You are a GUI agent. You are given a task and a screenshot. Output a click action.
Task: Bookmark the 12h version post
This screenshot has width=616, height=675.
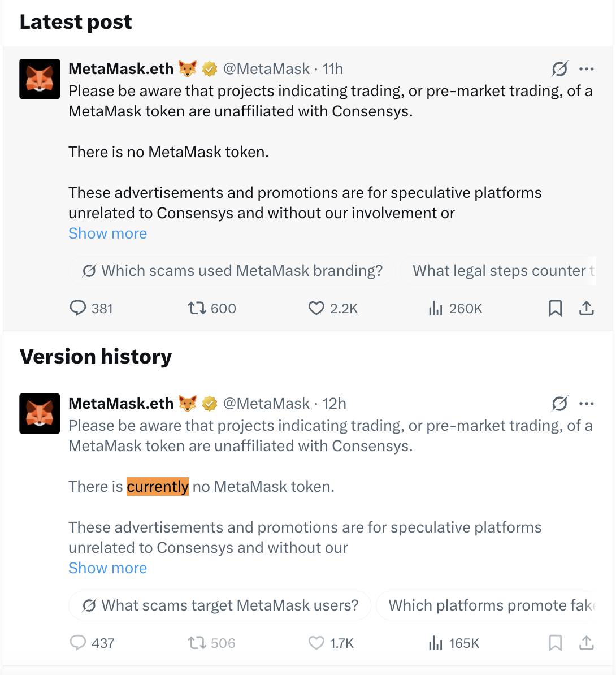[x=555, y=643]
